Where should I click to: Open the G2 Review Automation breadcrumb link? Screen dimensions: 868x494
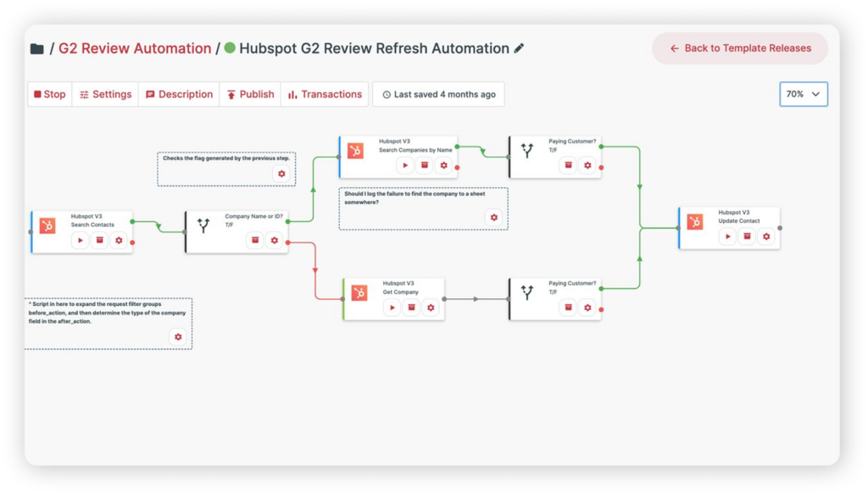pyautogui.click(x=135, y=48)
